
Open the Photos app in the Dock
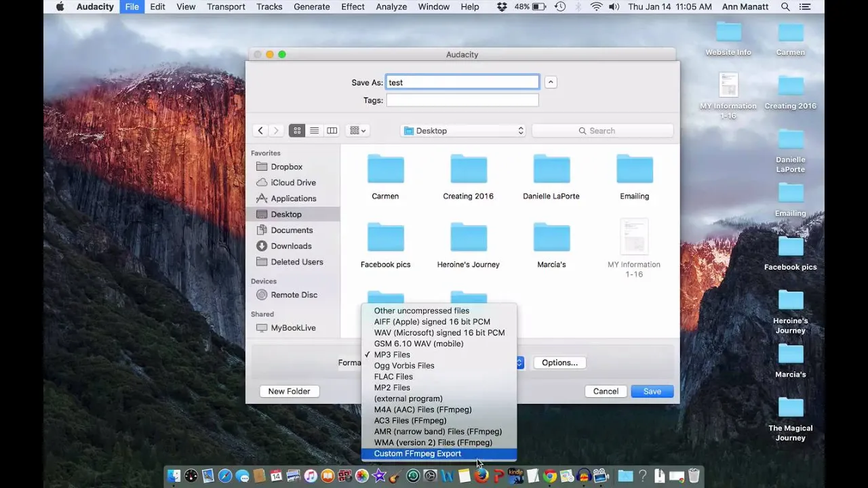pyautogui.click(x=362, y=476)
